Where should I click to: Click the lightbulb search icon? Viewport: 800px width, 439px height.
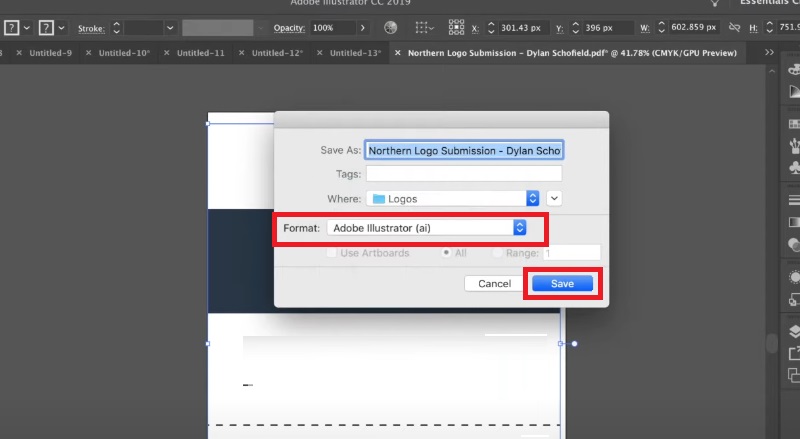715,3
